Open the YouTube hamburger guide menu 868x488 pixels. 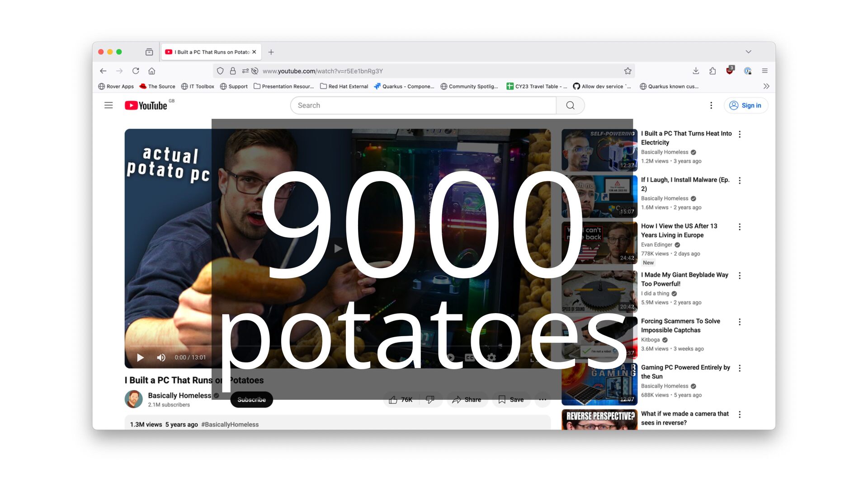pyautogui.click(x=108, y=105)
